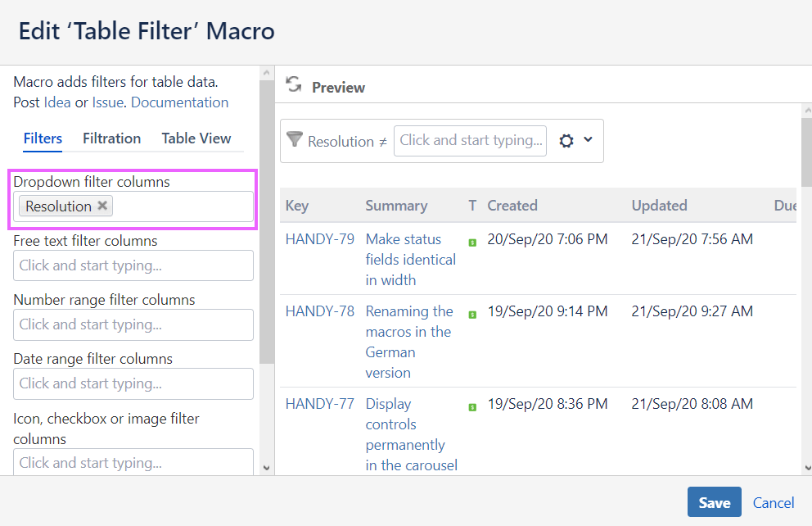Remove the Resolution tag via its × icon

coord(101,206)
